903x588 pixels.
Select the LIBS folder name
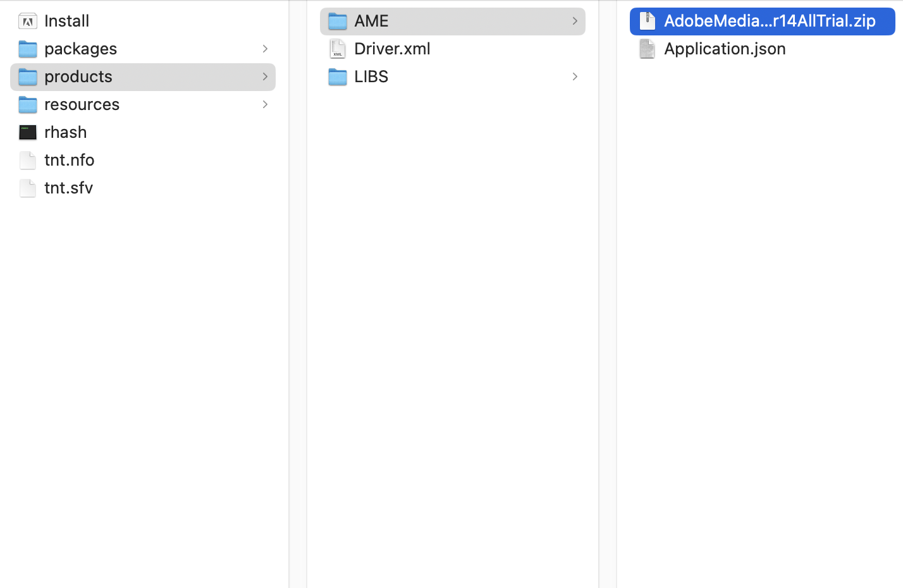pyautogui.click(x=371, y=77)
